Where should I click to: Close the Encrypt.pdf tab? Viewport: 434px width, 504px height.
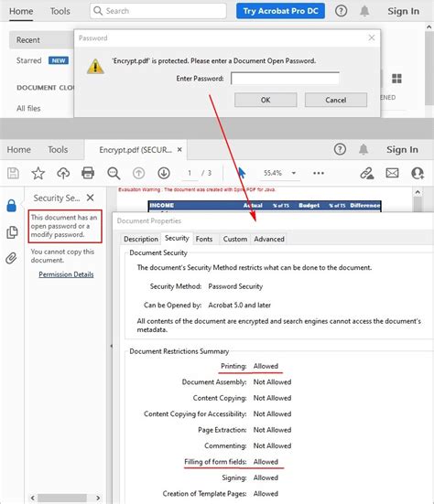pyautogui.click(x=179, y=150)
